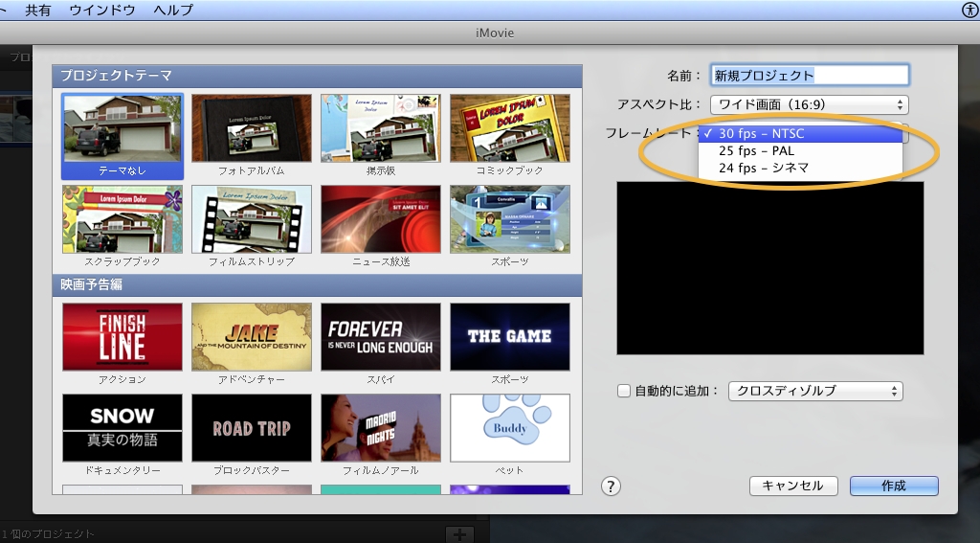Select the フォトアルバム theme thumbnail
This screenshot has width=980, height=543.
(x=252, y=127)
